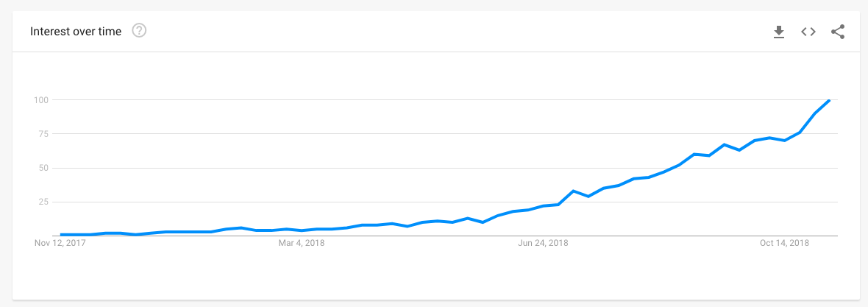Select the 100 label on the y-axis

[42, 99]
